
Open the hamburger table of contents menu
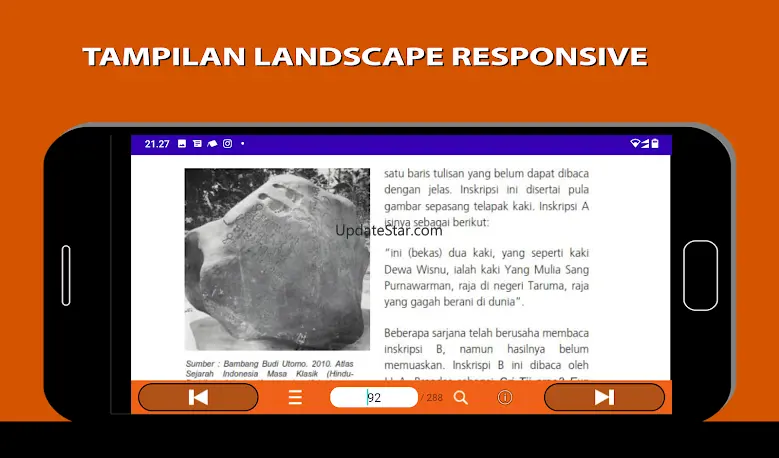tap(295, 397)
